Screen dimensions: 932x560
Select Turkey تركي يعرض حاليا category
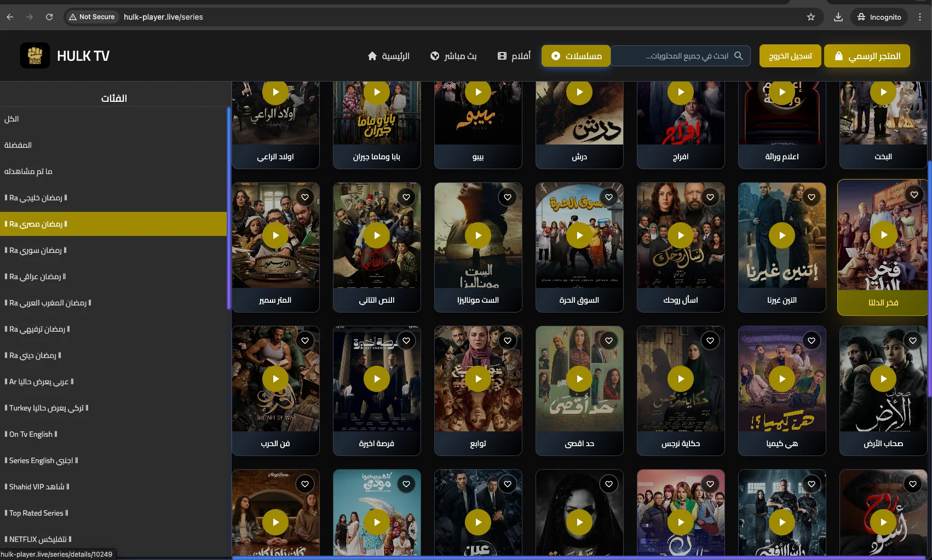coord(113,408)
